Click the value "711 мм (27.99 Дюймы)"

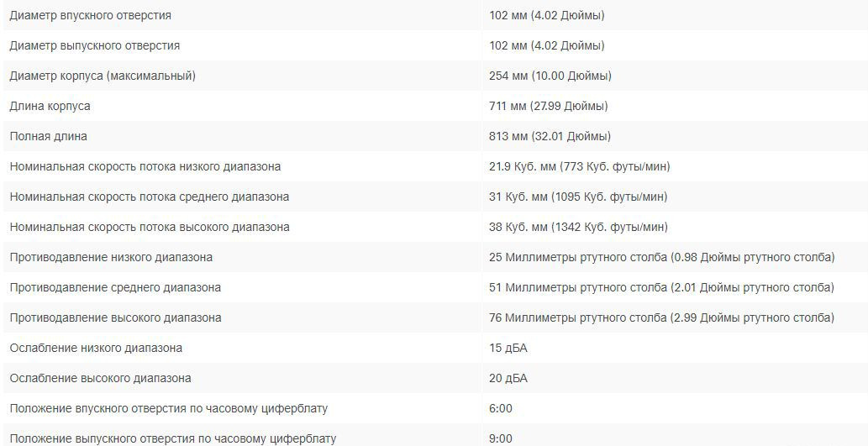(548, 106)
